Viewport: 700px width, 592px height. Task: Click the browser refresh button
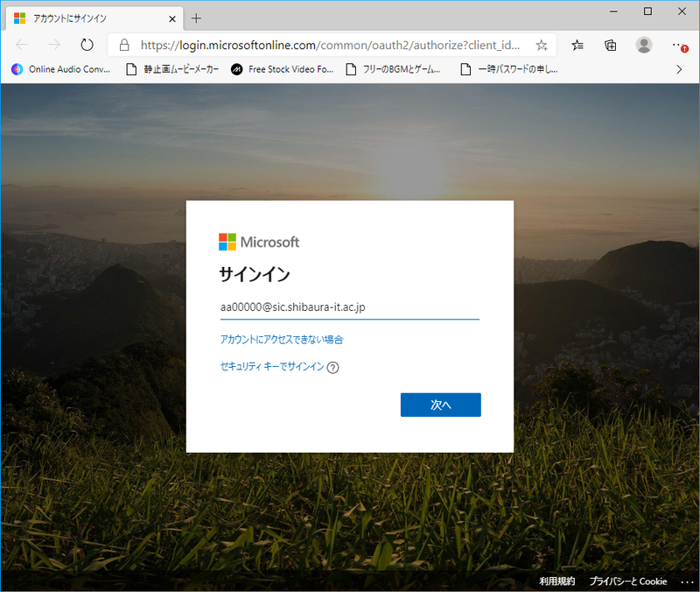87,45
